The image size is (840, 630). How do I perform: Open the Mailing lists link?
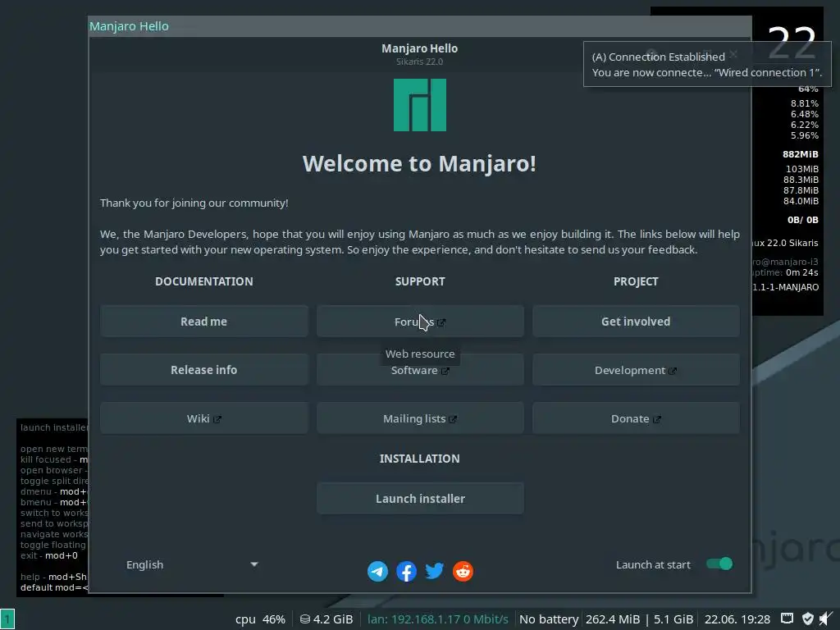420,418
